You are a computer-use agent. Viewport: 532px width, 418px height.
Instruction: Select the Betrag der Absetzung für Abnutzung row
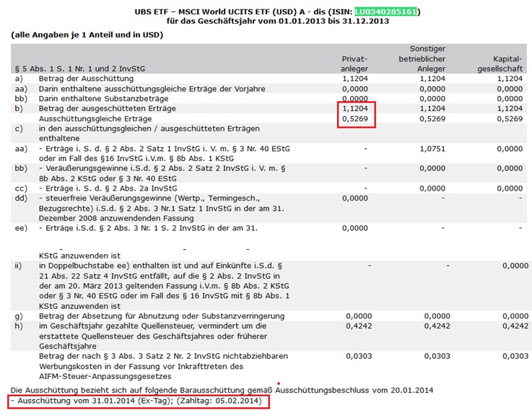click(x=269, y=316)
